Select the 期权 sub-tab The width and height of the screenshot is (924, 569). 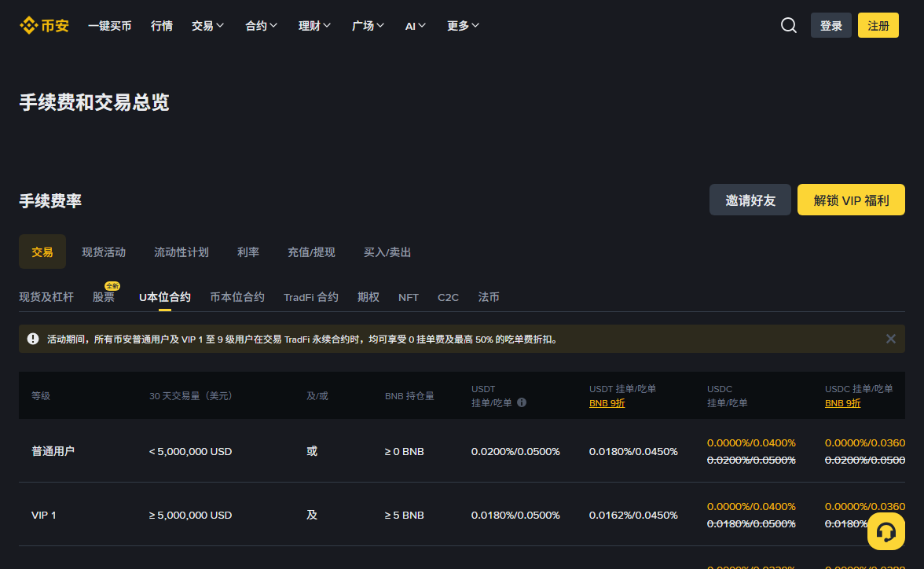click(x=368, y=297)
